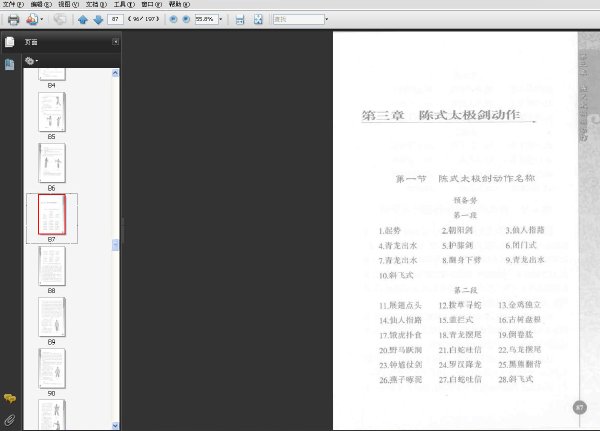Viewport: 600px width, 431px height.
Task: Click the text 12.拨草寻蛇
Action: [460, 305]
